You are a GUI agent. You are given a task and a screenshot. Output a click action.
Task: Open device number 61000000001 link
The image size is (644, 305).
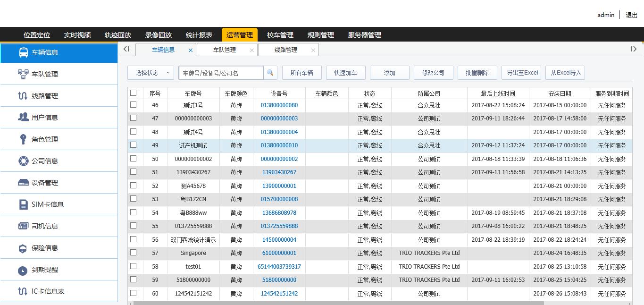click(279, 253)
